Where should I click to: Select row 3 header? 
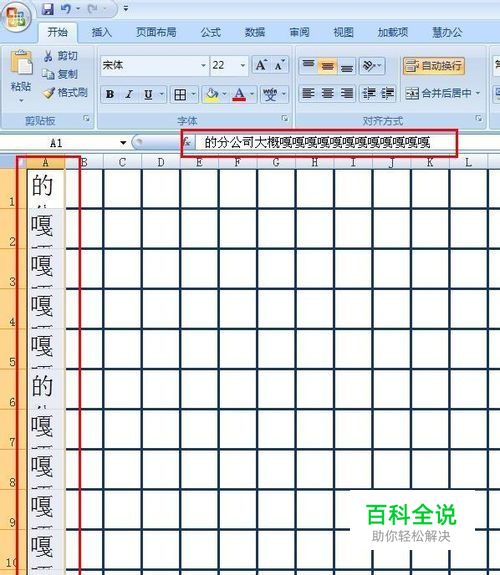(12, 268)
